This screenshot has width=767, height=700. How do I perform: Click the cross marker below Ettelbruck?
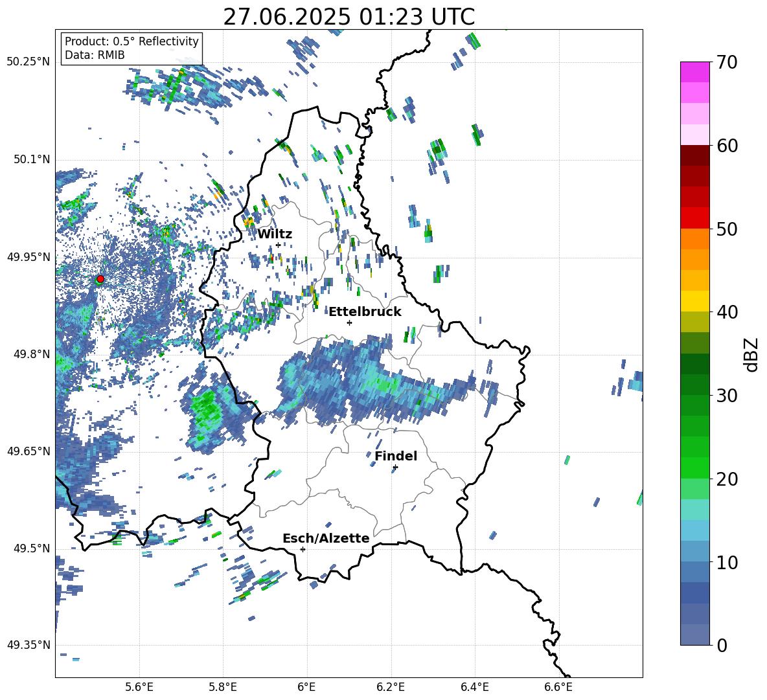point(349,322)
